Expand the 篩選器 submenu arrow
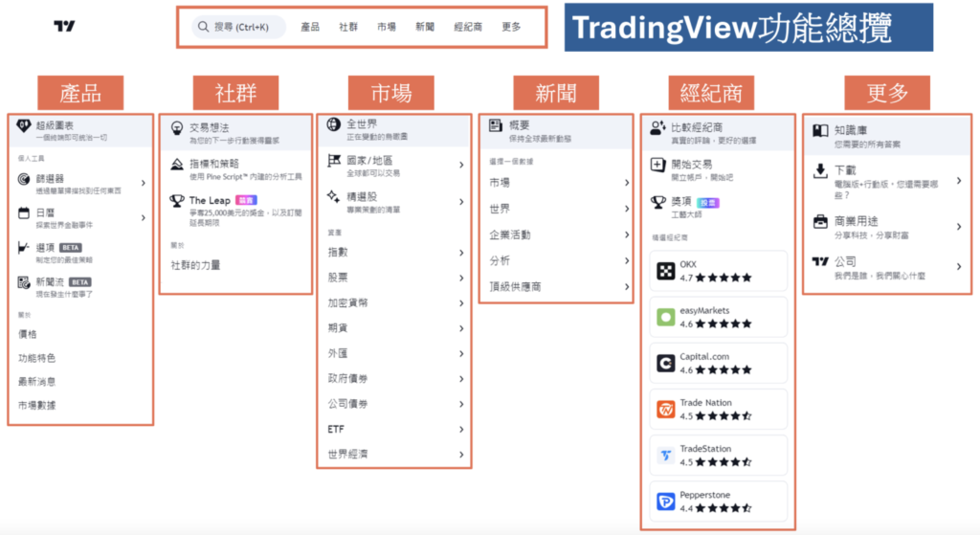Screen dimensions: 980x535 [x=144, y=183]
